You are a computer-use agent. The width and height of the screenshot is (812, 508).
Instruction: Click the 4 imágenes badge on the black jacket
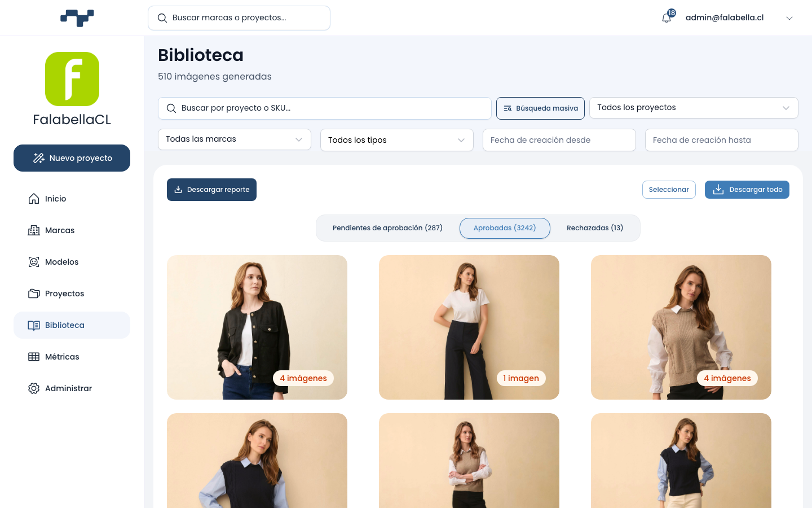[303, 378]
